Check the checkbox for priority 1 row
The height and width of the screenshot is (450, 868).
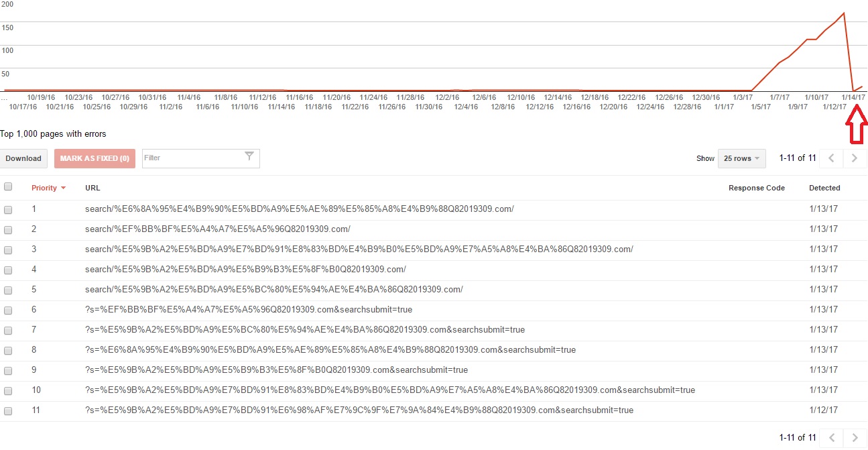pos(8,209)
